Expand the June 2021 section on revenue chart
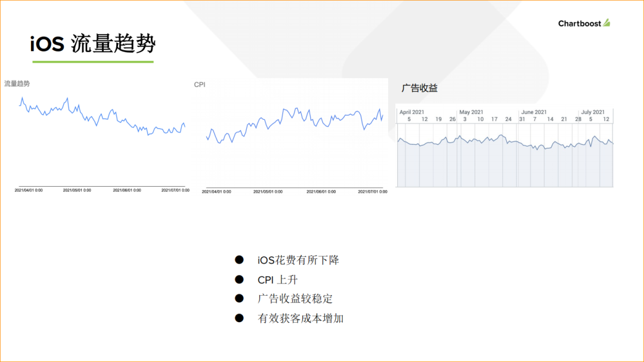 click(535, 112)
